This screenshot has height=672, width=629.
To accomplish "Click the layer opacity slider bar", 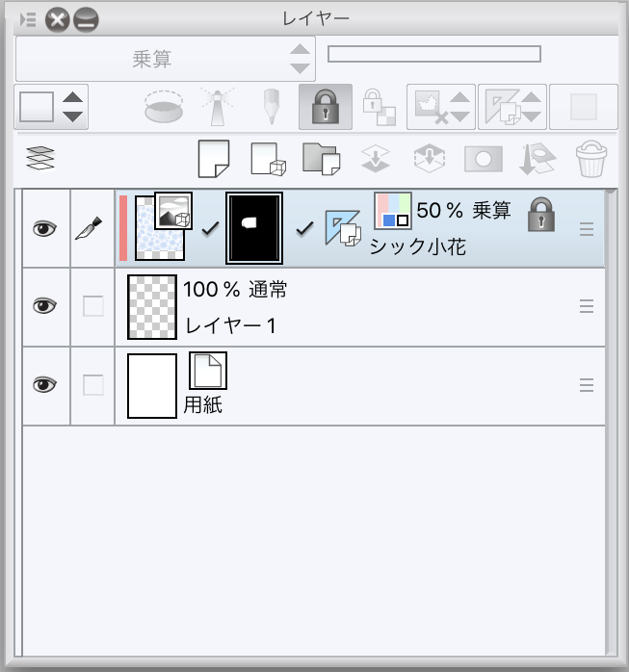I will click(x=433, y=55).
